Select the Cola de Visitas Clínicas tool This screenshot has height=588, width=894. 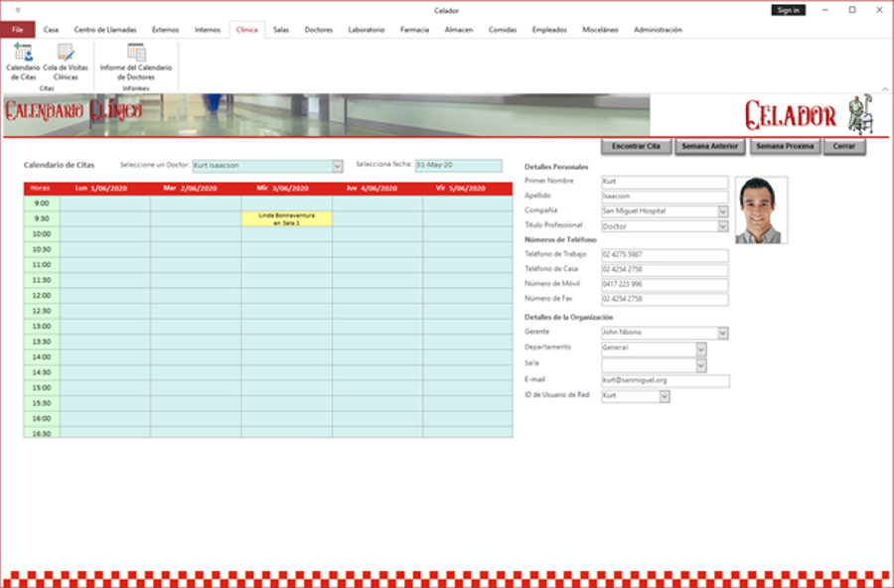coord(64,61)
